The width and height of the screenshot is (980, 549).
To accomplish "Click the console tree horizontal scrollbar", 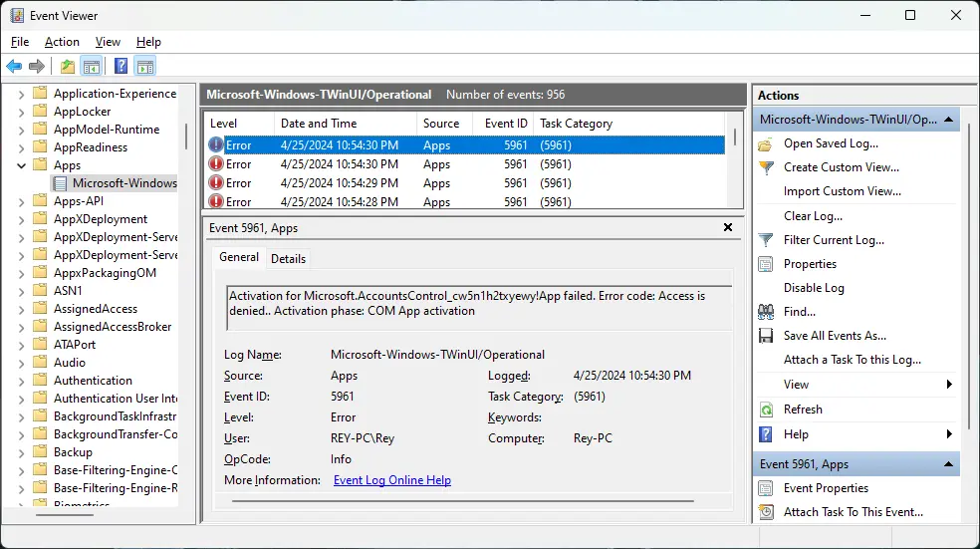I will click(x=65, y=515).
